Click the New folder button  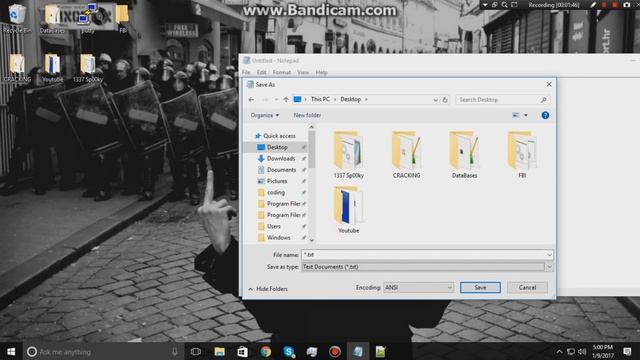tap(307, 116)
